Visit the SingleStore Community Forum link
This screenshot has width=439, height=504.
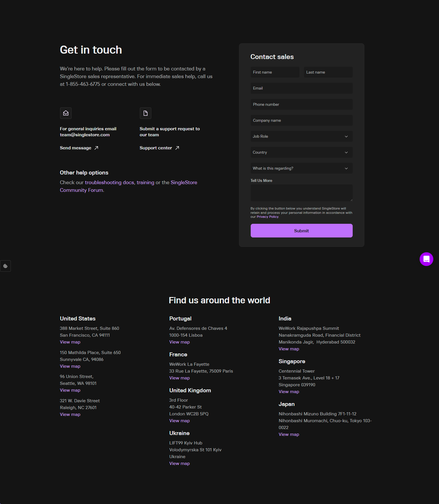pyautogui.click(x=82, y=190)
